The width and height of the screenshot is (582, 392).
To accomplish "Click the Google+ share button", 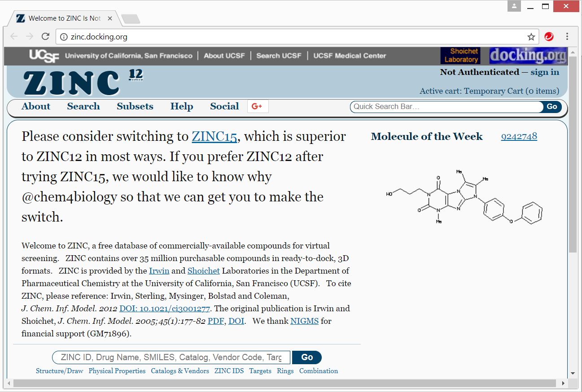I will pos(258,106).
